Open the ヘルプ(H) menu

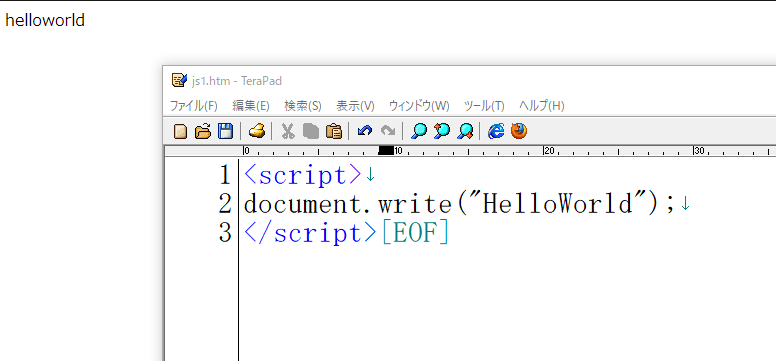pyautogui.click(x=541, y=106)
